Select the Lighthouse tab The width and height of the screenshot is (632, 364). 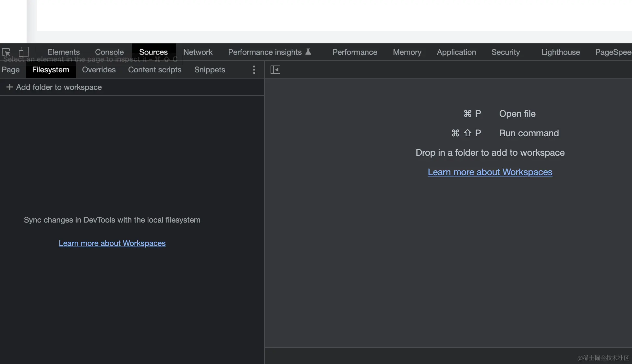point(560,52)
